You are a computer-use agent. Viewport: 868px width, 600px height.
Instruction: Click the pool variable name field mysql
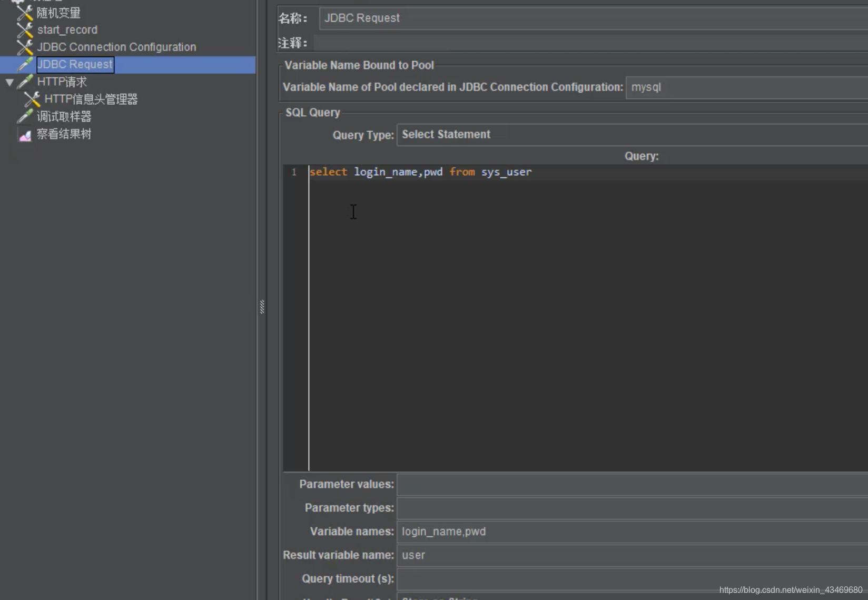click(746, 87)
